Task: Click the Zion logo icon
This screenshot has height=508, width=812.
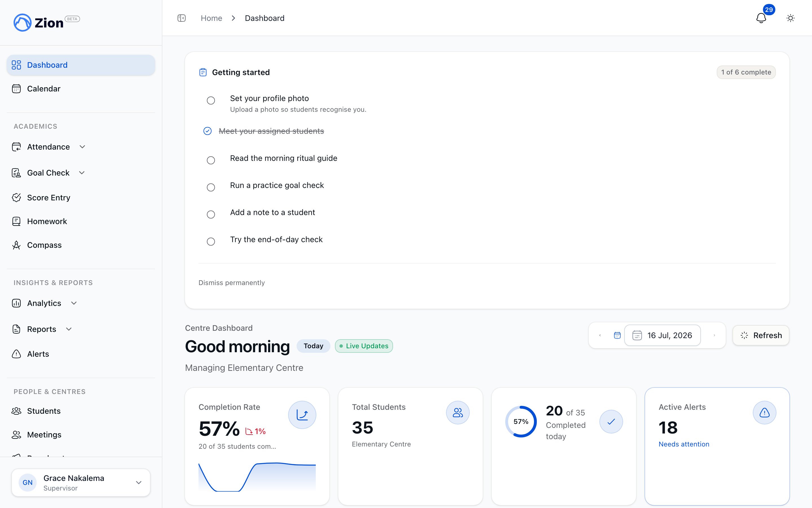Action: click(x=23, y=23)
